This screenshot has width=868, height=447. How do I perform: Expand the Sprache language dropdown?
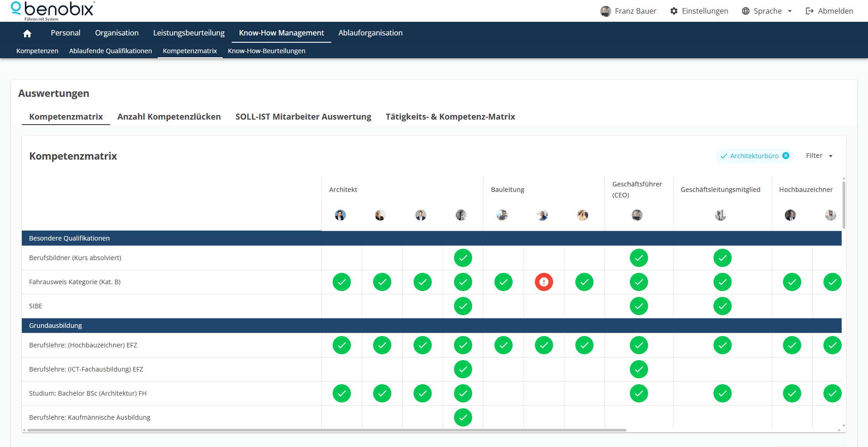pyautogui.click(x=789, y=10)
